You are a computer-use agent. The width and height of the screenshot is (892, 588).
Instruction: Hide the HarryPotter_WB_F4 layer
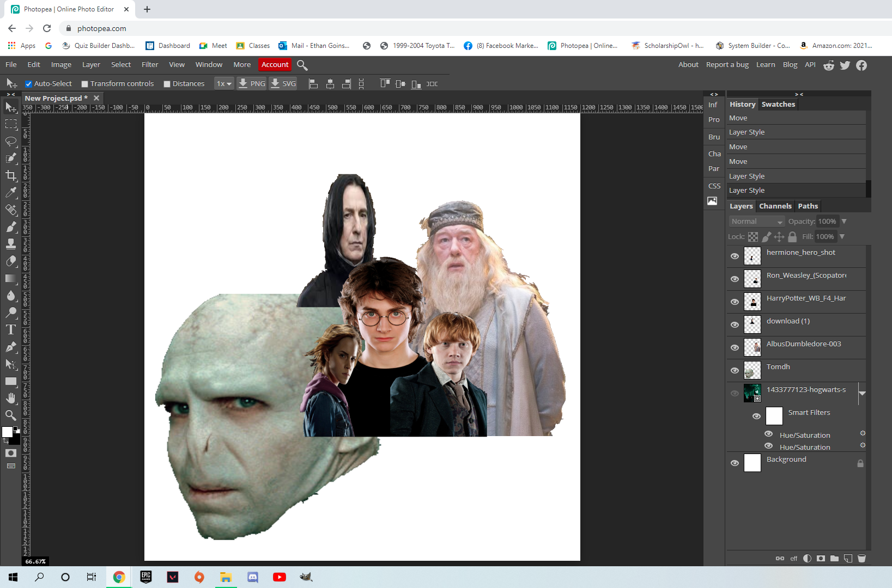735,302
